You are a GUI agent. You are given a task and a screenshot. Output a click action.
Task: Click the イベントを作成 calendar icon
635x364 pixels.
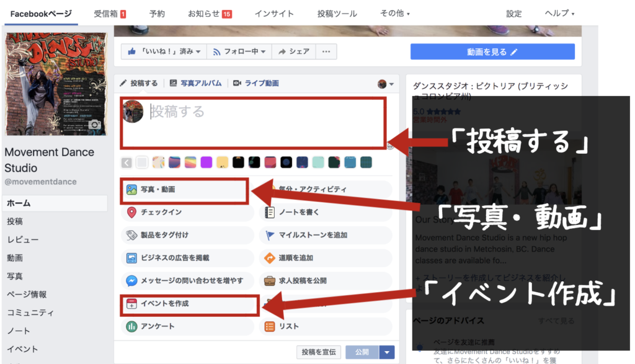click(x=131, y=304)
